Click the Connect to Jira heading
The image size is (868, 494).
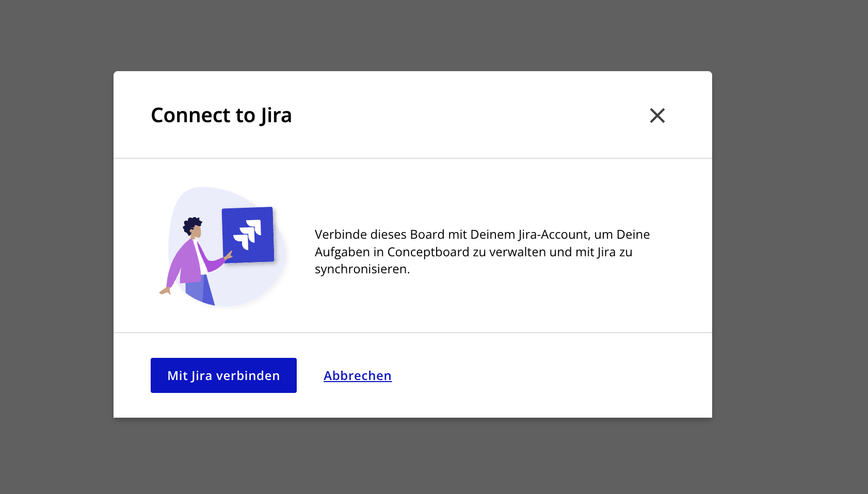(221, 116)
